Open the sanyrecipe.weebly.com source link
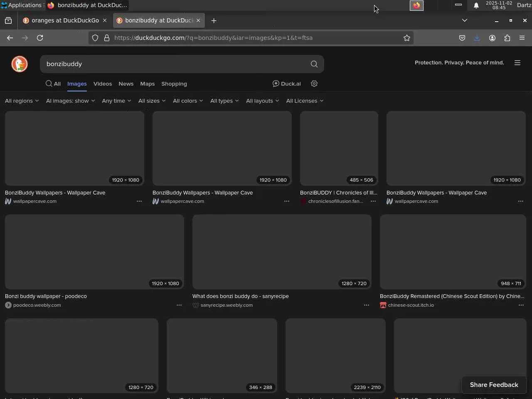This screenshot has width=532, height=399. click(227, 305)
